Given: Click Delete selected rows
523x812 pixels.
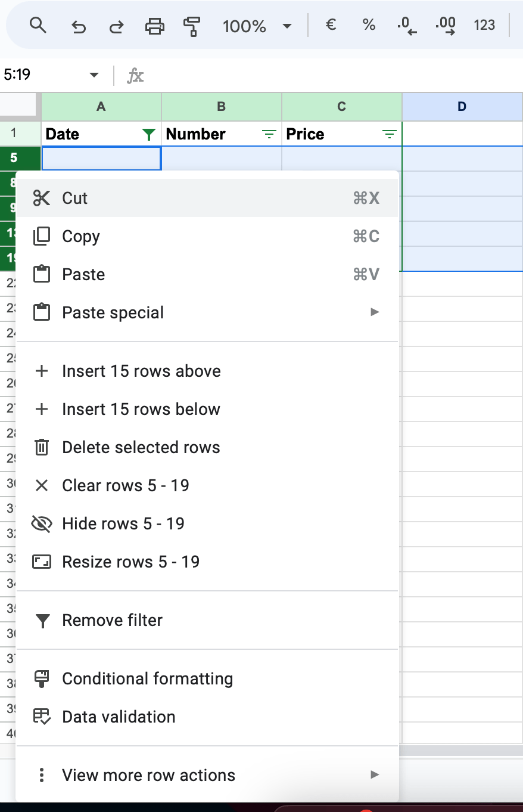Looking at the screenshot, I should click(x=141, y=447).
